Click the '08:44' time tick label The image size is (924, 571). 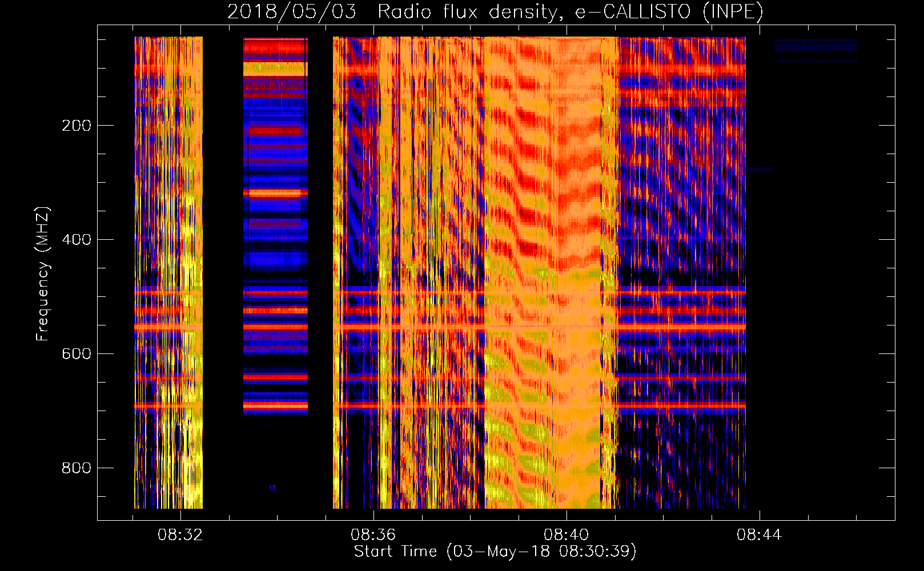click(x=760, y=535)
